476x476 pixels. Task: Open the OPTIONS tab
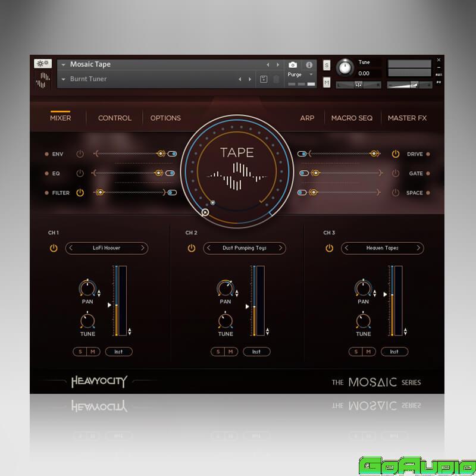(x=165, y=118)
